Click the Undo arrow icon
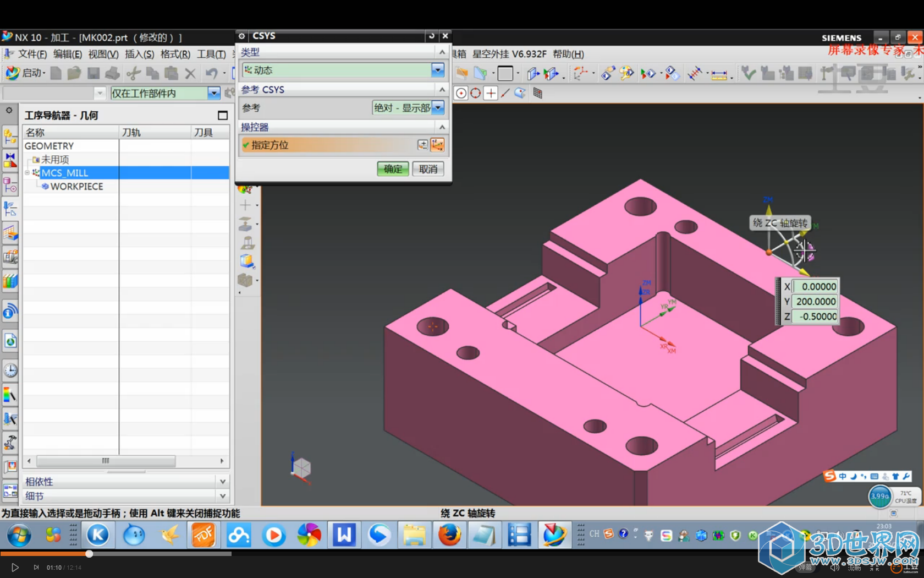This screenshot has height=578, width=924. pos(211,73)
